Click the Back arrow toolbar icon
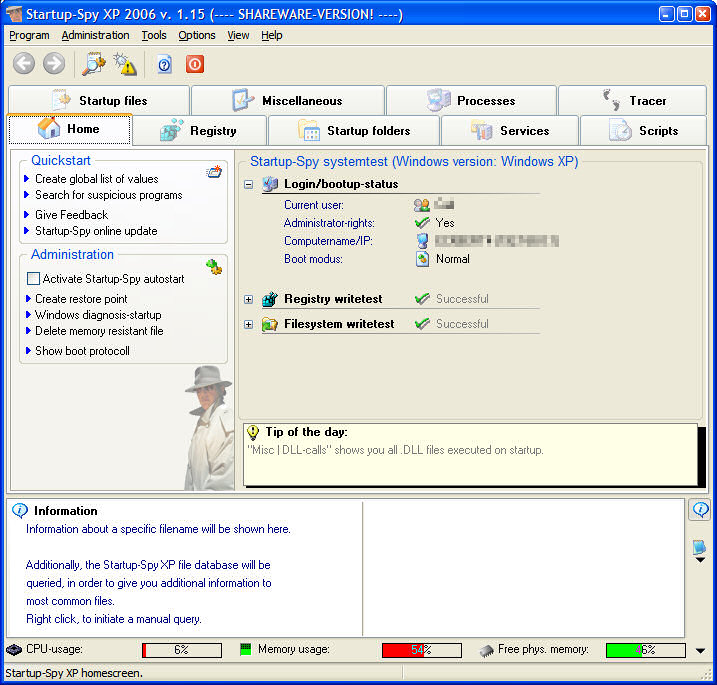This screenshot has width=717, height=685. point(24,64)
